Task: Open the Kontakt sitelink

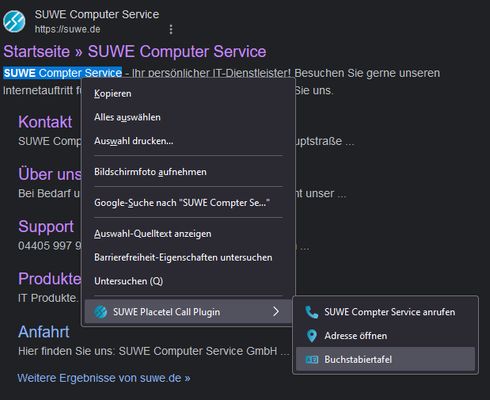Action: tap(45, 122)
